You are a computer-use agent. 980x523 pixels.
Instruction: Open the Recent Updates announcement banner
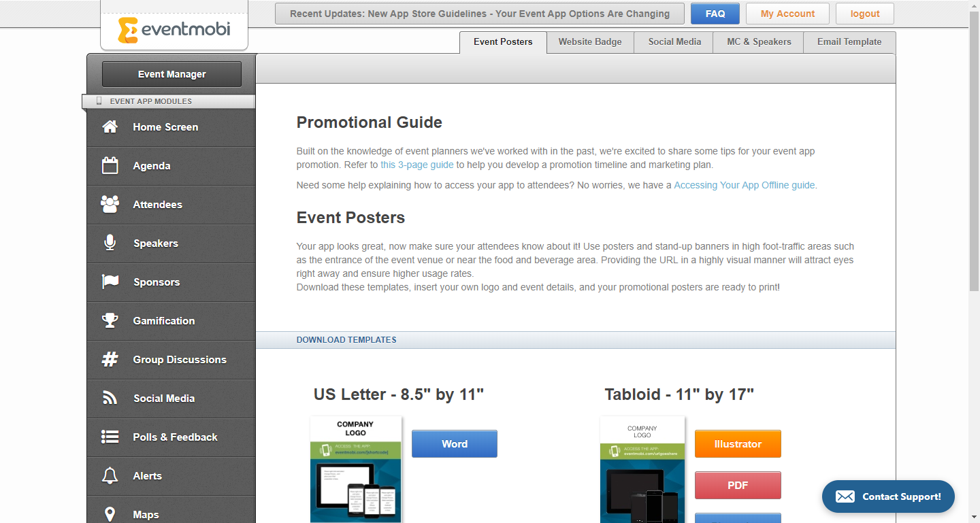pyautogui.click(x=480, y=14)
